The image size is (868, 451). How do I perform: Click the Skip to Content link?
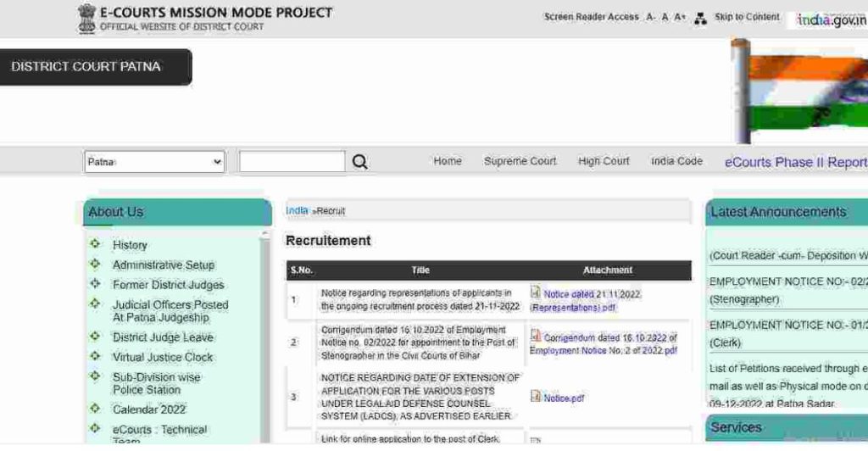[x=747, y=17]
